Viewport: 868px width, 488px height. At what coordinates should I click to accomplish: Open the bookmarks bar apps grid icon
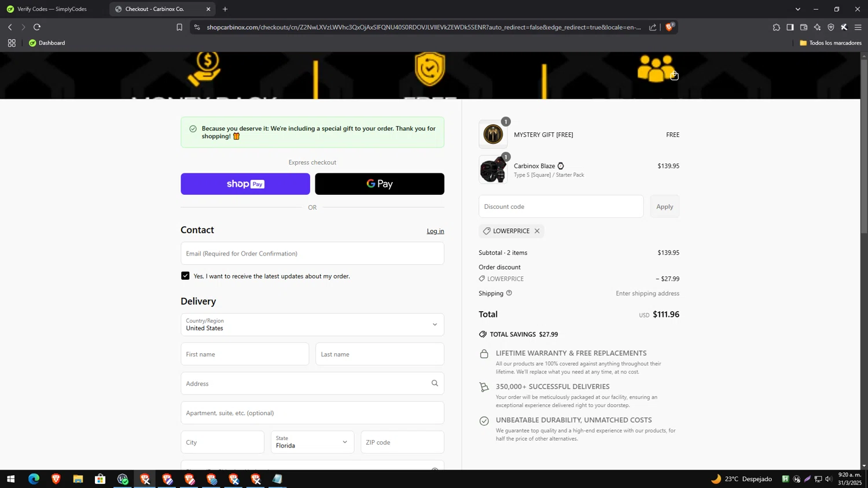point(12,43)
